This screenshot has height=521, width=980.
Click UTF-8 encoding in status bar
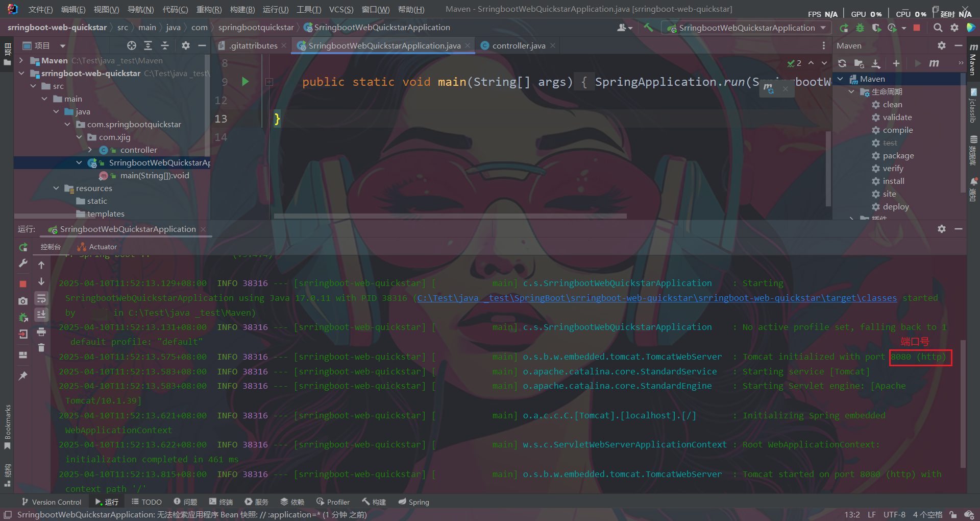894,515
